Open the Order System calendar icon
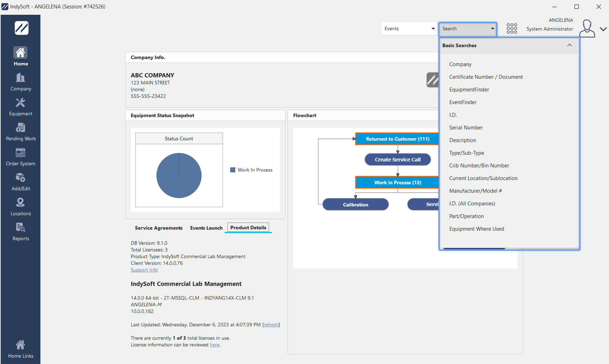Image resolution: width=609 pixels, height=364 pixels. (20, 152)
